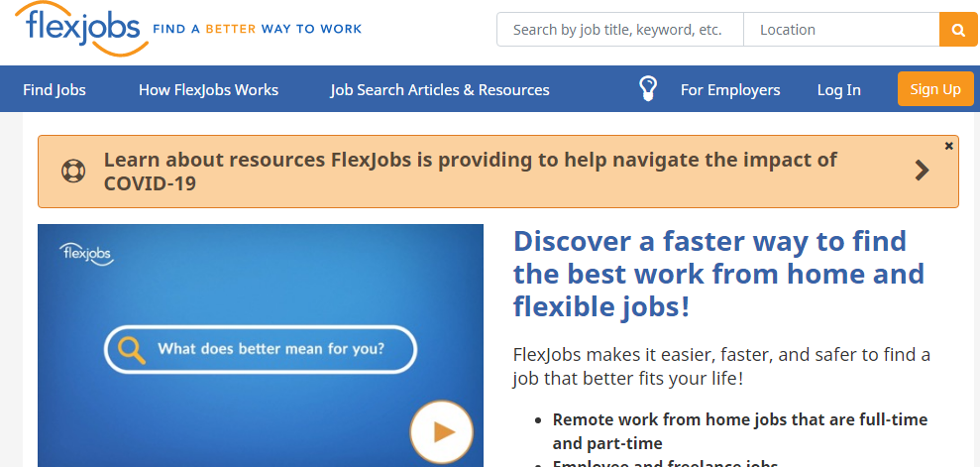Dismiss the COVID-19 banner with the X
The width and height of the screenshot is (980, 467).
pos(948,146)
